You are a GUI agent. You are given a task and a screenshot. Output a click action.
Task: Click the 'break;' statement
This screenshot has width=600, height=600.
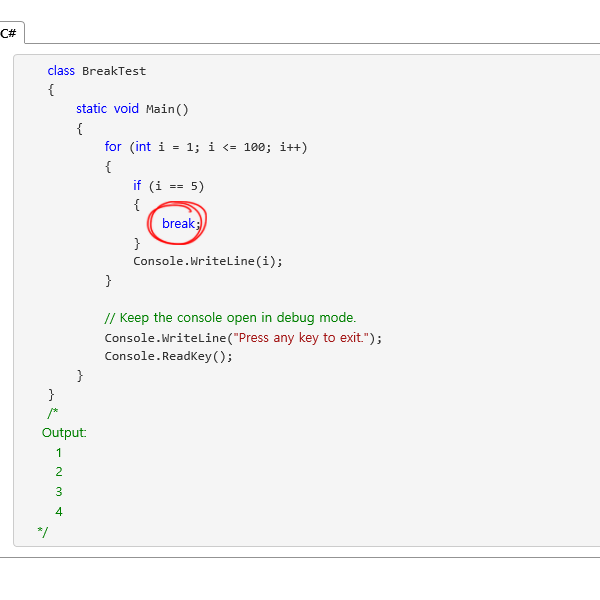tap(181, 223)
